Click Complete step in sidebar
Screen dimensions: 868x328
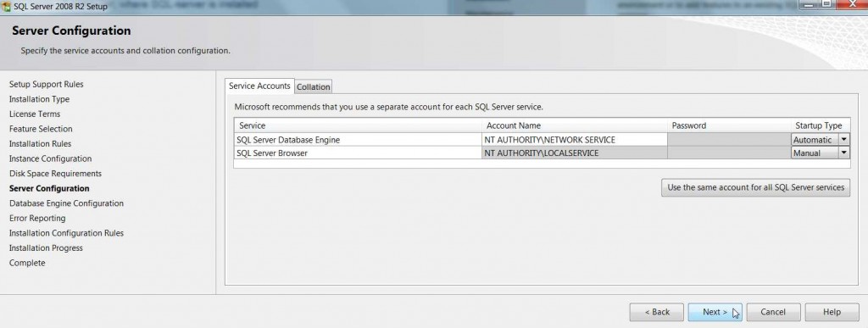pyautogui.click(x=27, y=264)
